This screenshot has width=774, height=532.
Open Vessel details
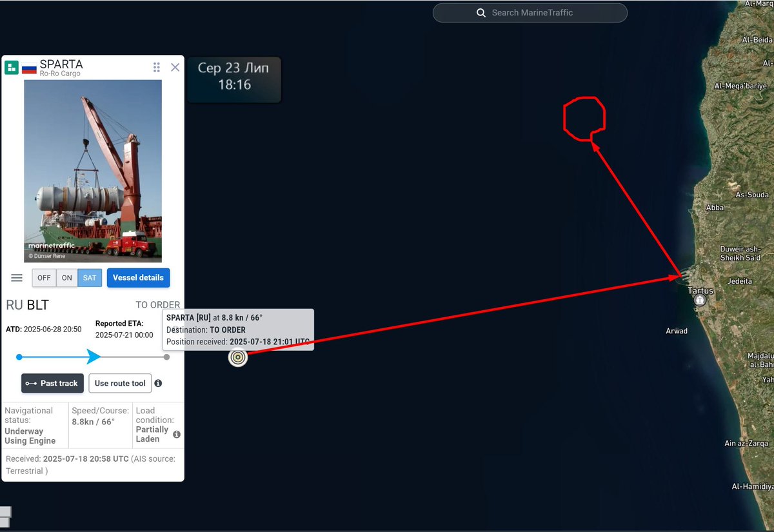[x=138, y=278]
